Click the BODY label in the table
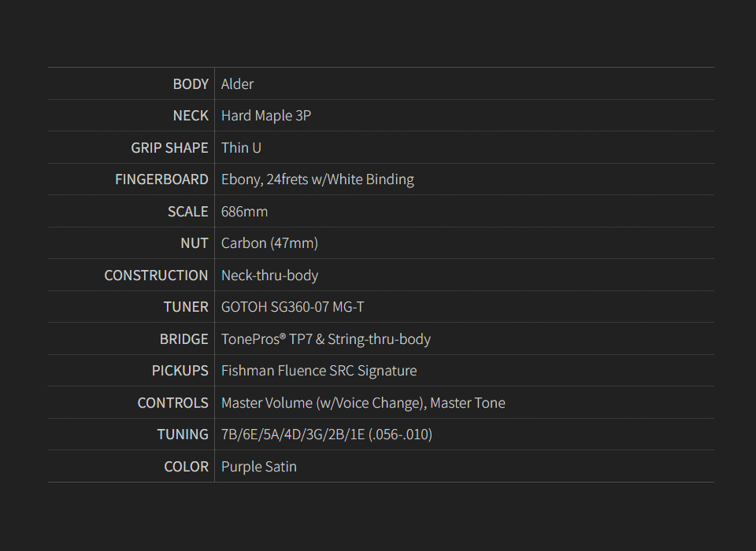This screenshot has width=756, height=551. point(191,84)
